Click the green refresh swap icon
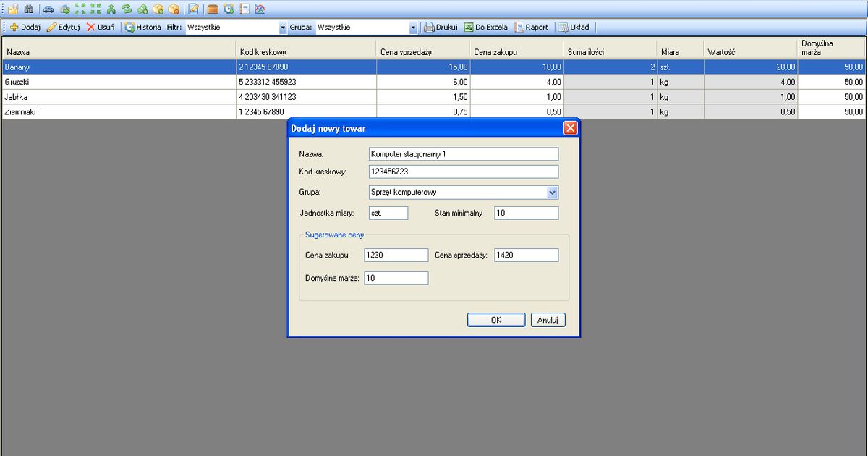Screen dimensions: 868x456 127,9
